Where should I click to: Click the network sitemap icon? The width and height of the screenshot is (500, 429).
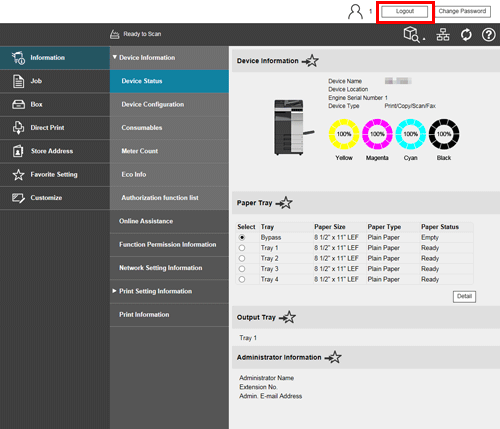443,34
